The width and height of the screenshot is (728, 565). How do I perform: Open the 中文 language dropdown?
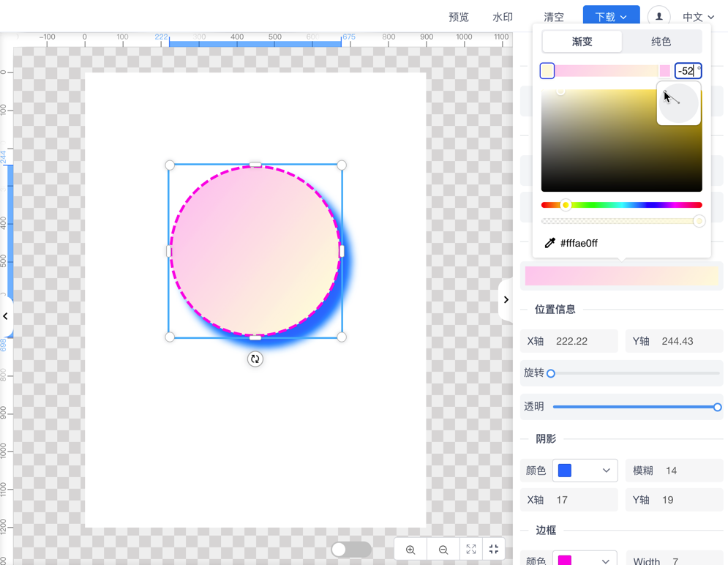(698, 17)
